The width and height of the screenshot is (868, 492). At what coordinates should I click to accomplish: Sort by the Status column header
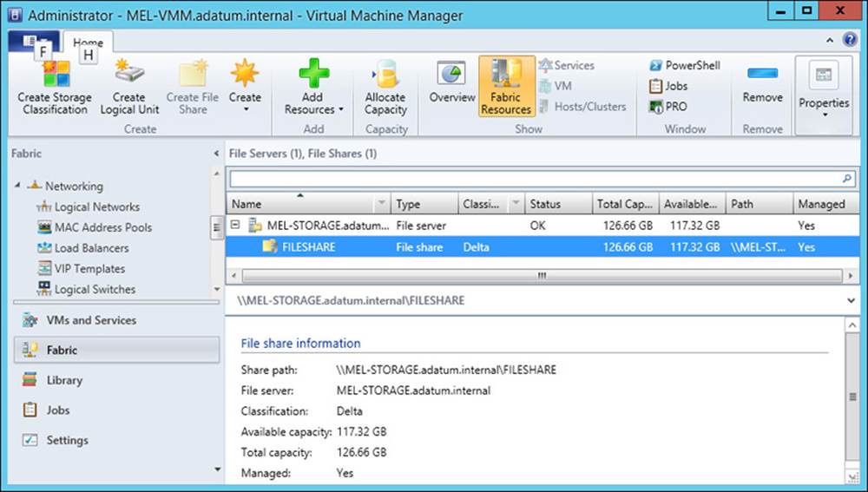pos(558,204)
